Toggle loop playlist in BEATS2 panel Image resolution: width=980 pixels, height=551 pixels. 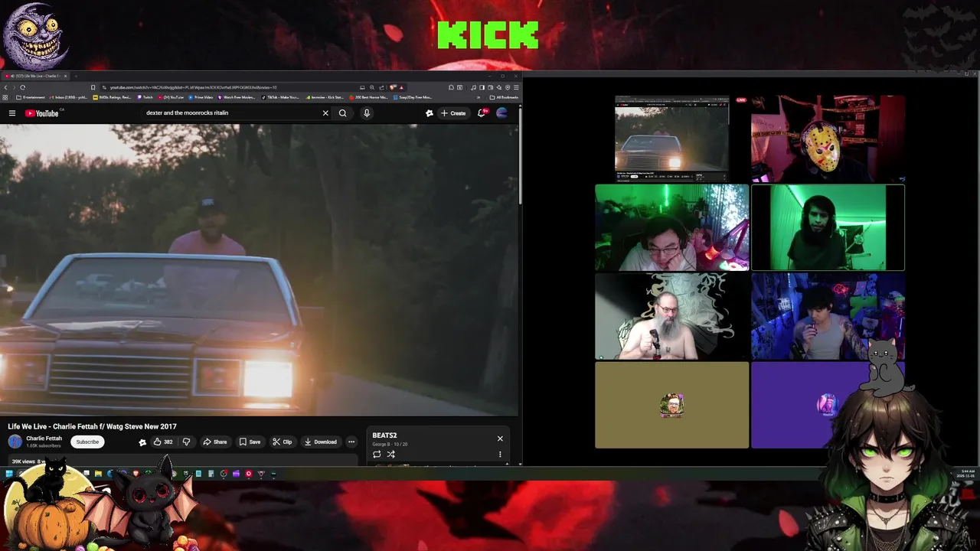[x=377, y=455]
